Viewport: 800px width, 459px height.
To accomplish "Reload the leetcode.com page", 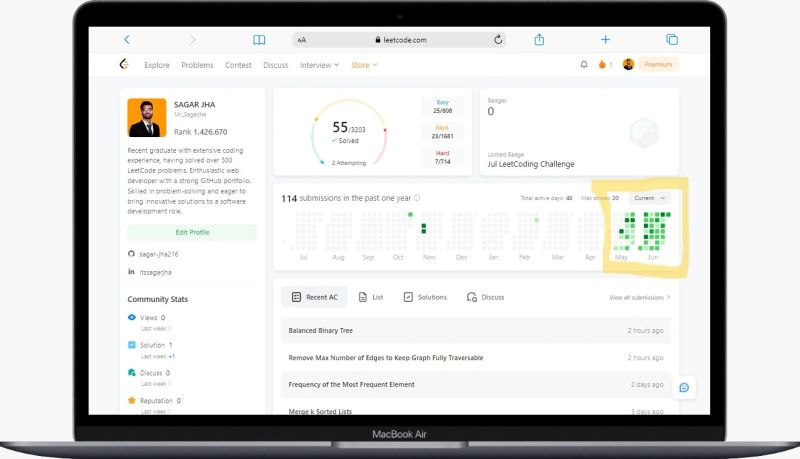I will pyautogui.click(x=498, y=39).
